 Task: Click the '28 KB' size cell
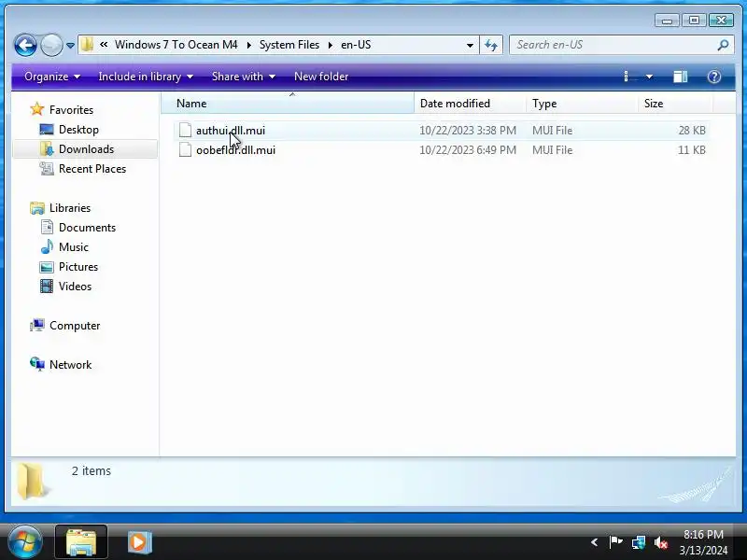(692, 131)
